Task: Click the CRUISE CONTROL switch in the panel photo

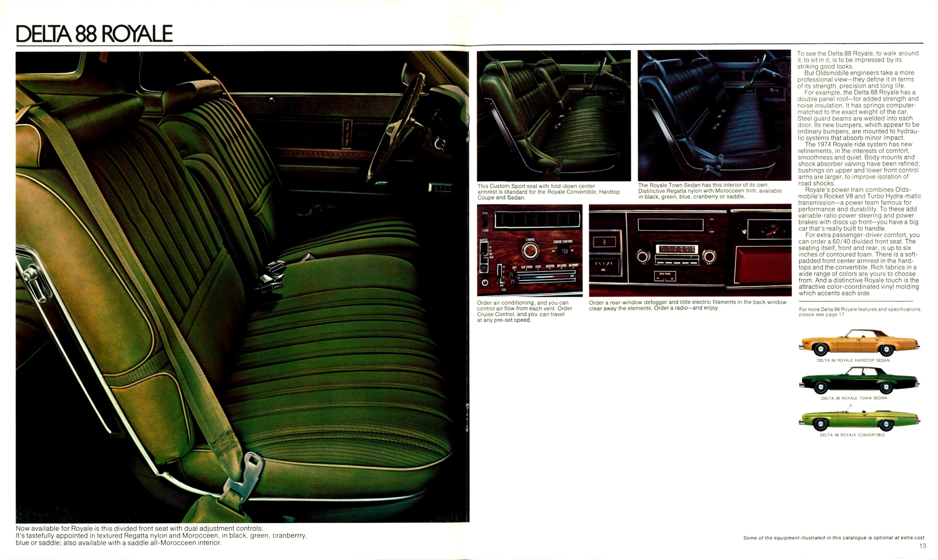Action: click(x=564, y=250)
